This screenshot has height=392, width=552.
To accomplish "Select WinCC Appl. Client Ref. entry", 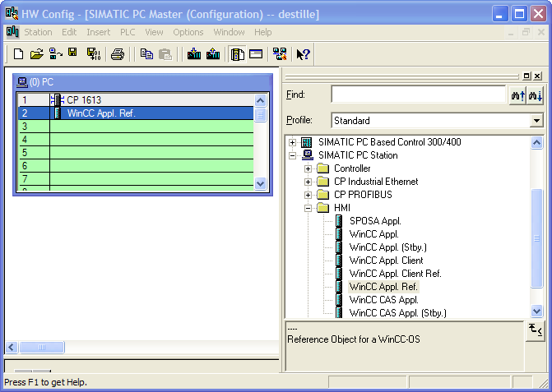I will pyautogui.click(x=395, y=274).
